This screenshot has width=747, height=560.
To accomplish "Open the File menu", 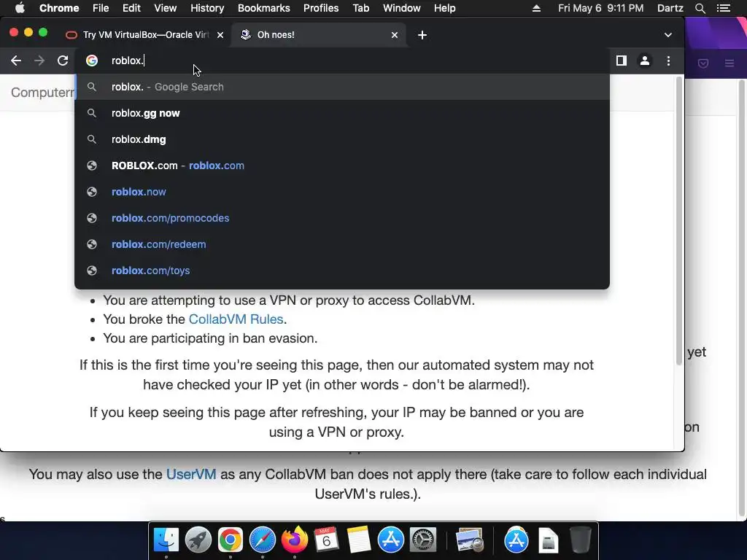I will [101, 8].
